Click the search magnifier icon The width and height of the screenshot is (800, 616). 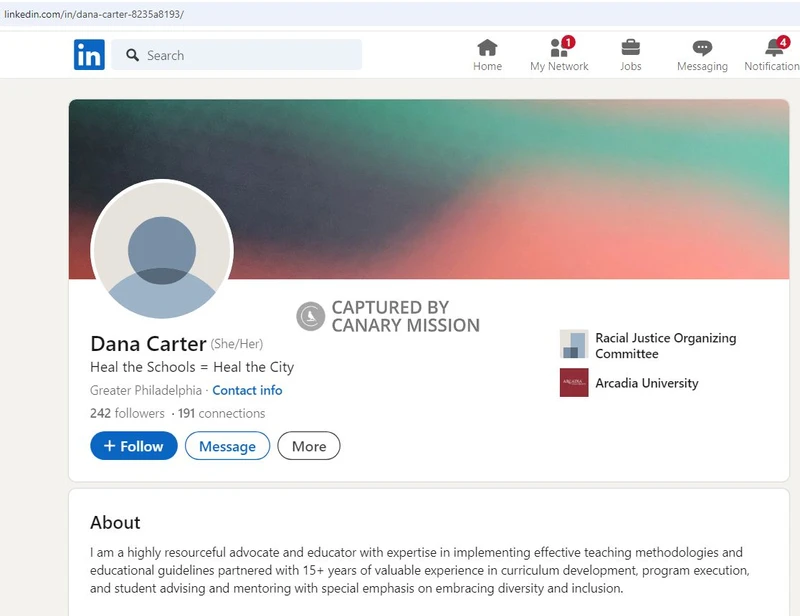pos(133,55)
